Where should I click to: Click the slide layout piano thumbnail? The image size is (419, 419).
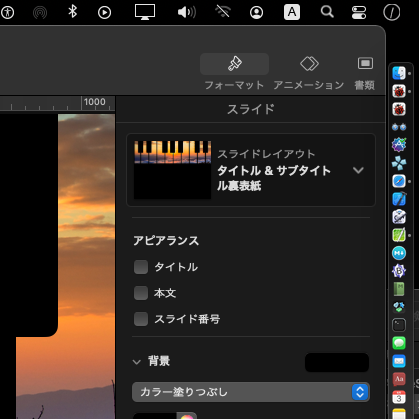(172, 170)
